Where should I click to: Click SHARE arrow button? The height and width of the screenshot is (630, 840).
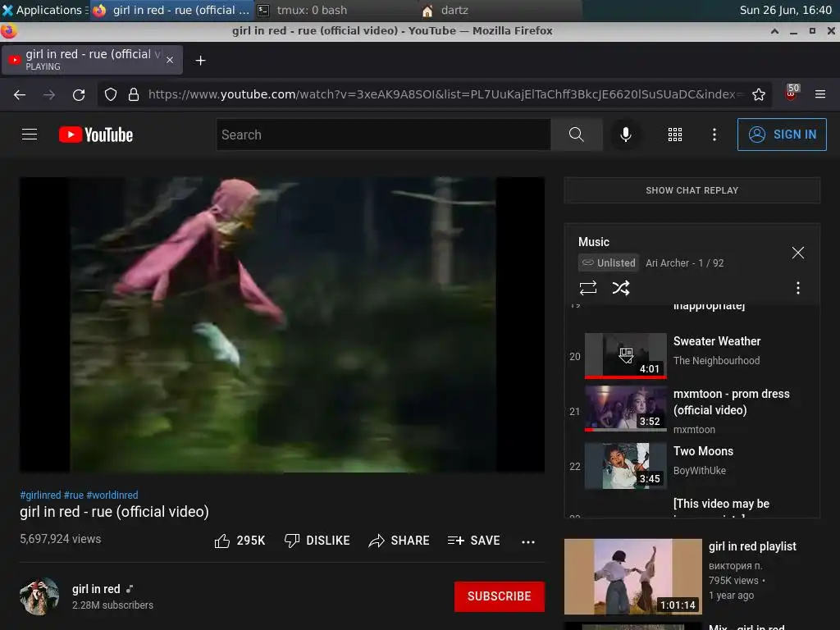pyautogui.click(x=399, y=541)
